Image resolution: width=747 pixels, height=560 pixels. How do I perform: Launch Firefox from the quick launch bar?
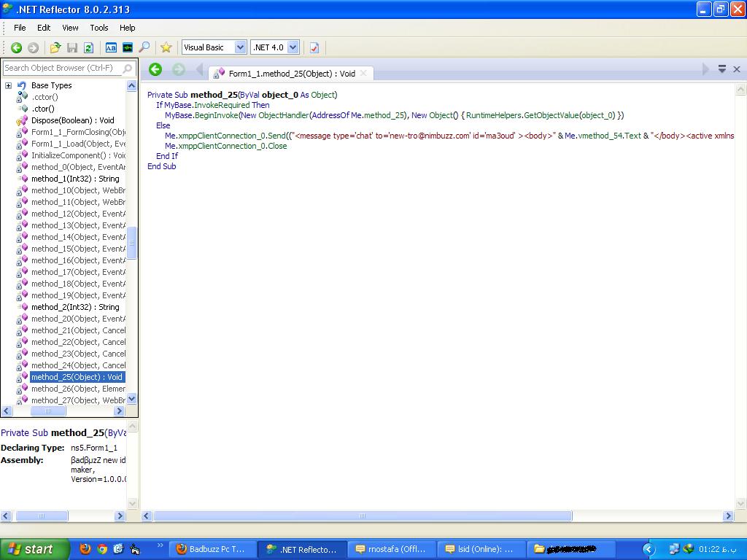[85, 548]
